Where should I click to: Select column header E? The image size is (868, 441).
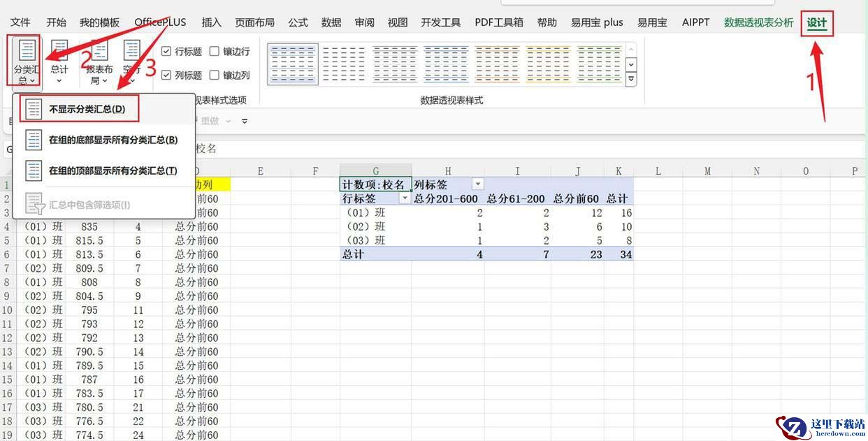point(260,171)
